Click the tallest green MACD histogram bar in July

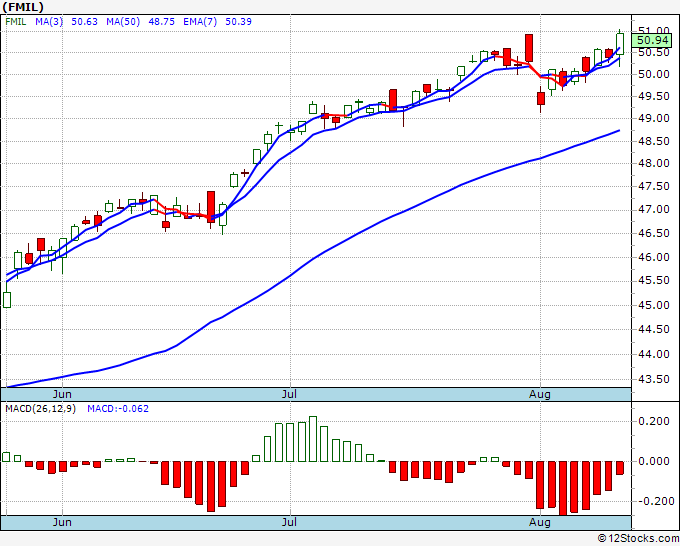click(x=313, y=439)
